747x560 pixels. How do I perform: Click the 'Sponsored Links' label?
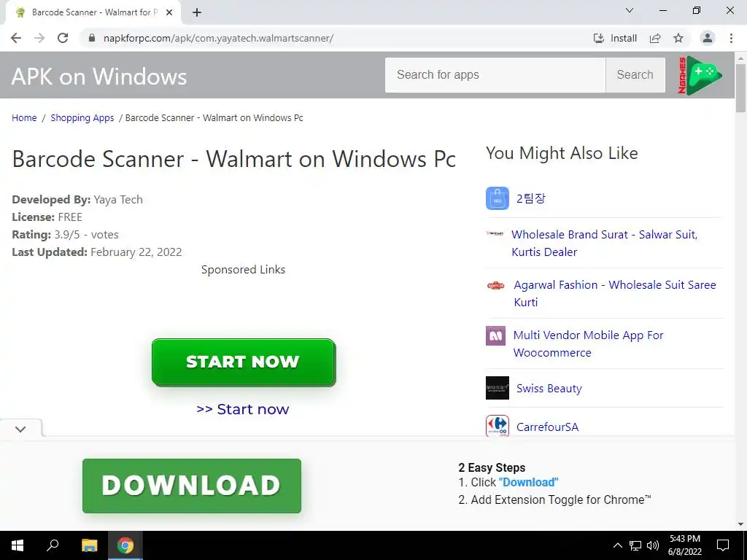[x=243, y=270]
